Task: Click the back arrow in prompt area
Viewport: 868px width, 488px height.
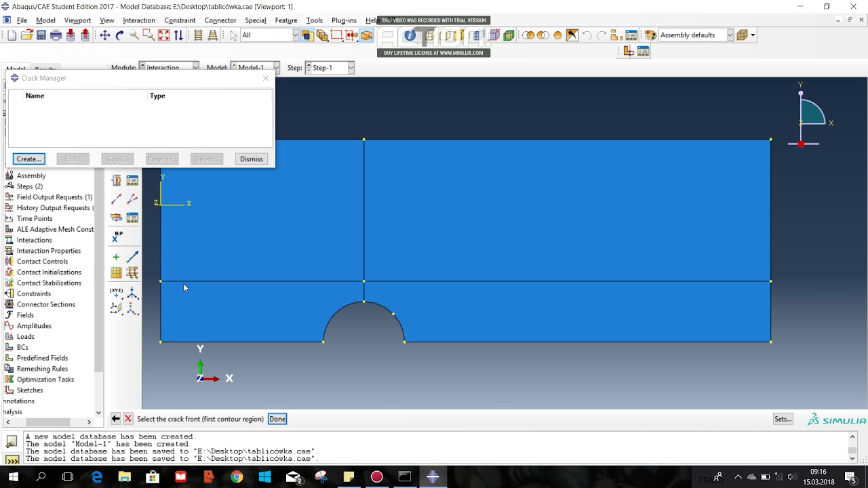Action: (115, 419)
